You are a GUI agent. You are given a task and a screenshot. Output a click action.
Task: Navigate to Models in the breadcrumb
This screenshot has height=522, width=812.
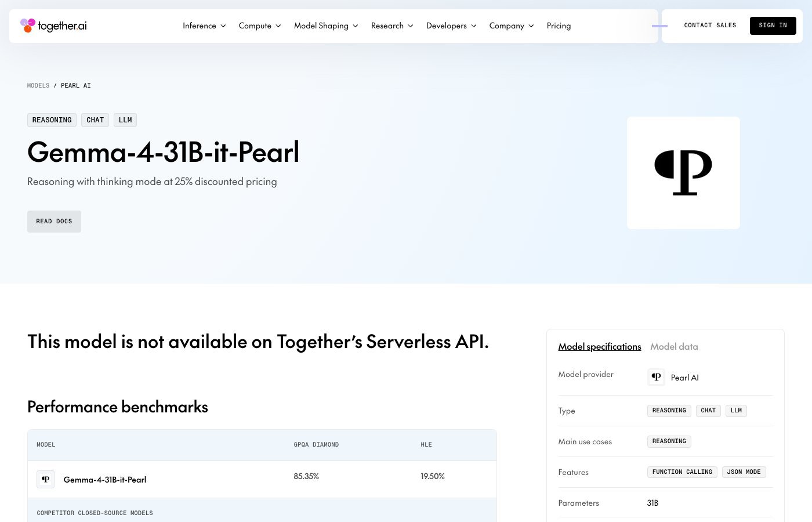click(x=38, y=85)
